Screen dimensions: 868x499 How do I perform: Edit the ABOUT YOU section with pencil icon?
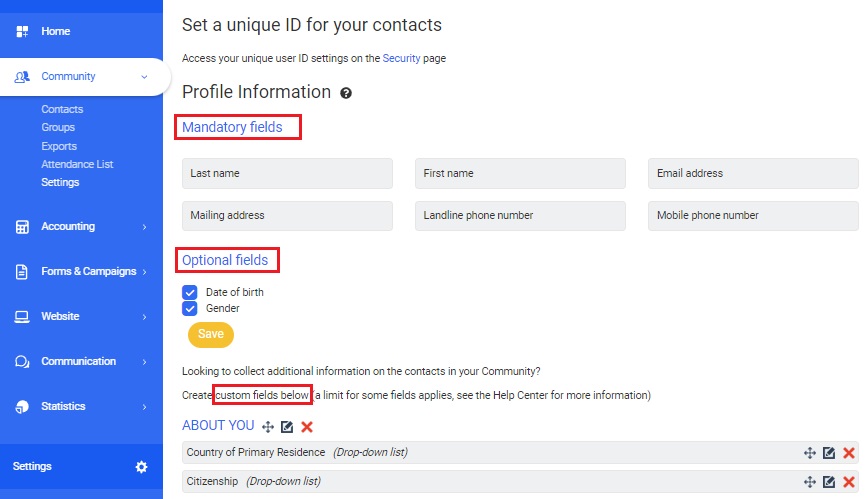tap(287, 427)
